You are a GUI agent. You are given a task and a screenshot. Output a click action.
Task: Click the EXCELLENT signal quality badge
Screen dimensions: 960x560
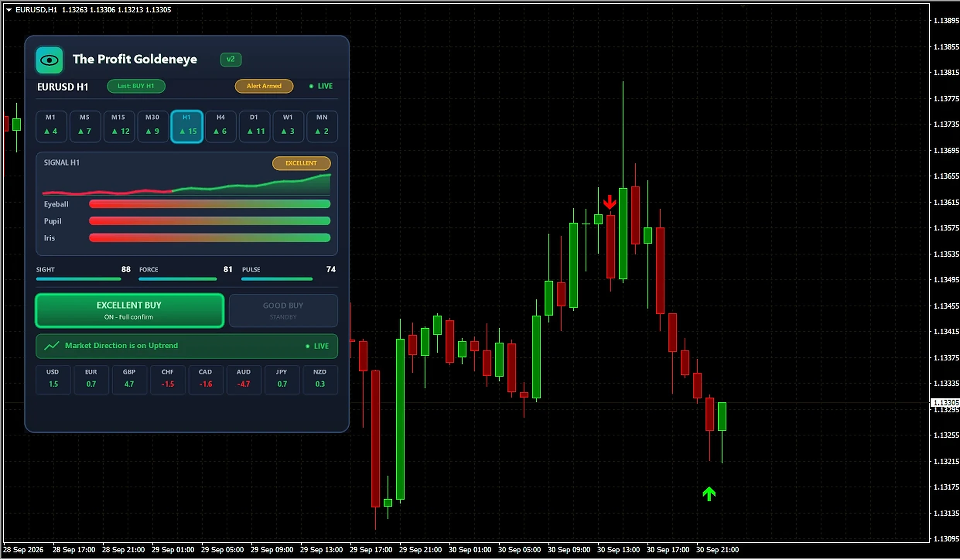click(x=301, y=163)
